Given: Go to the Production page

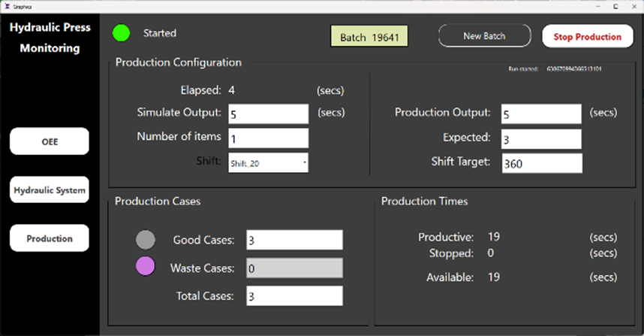Looking at the screenshot, I should (49, 238).
